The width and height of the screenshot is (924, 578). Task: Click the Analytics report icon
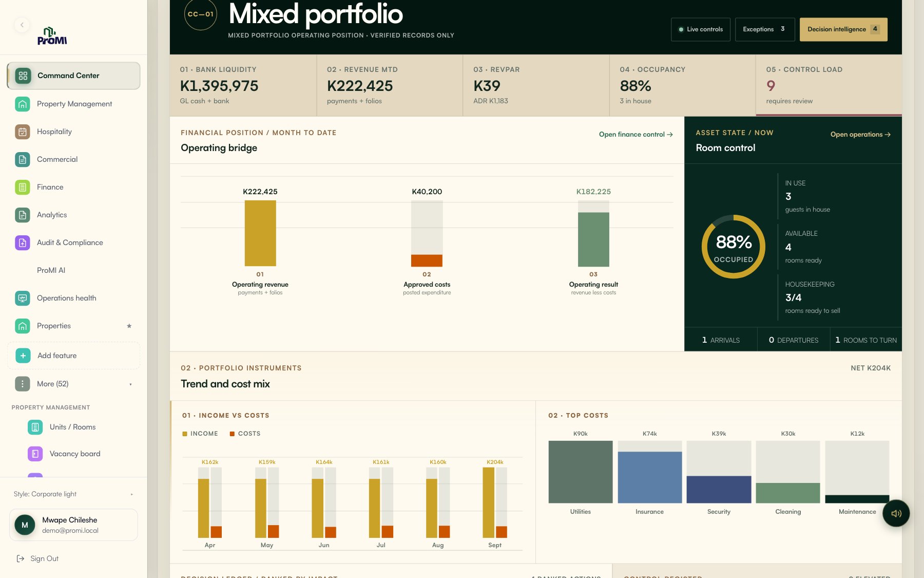[23, 215]
